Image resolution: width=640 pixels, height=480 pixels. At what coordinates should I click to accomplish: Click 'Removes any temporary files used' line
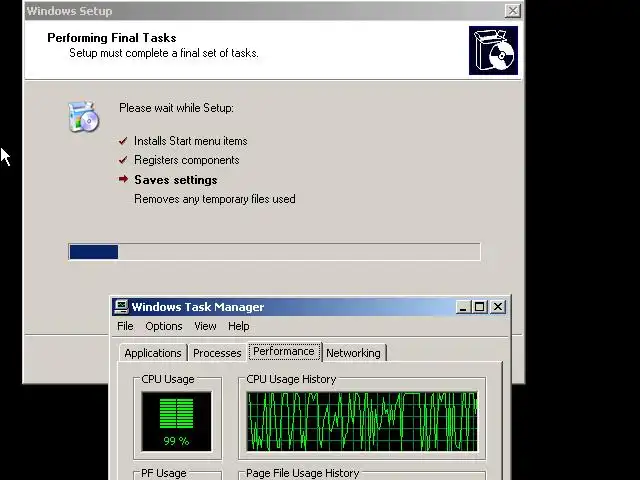tap(215, 199)
